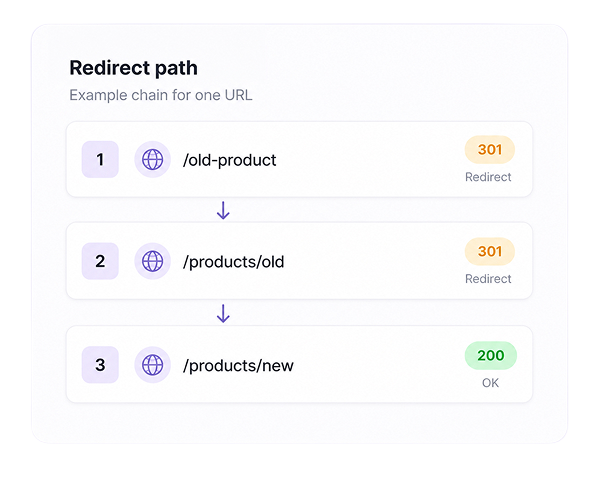Click the 301 badge on the second row
Screen dimensions: 598x479
pos(490,251)
